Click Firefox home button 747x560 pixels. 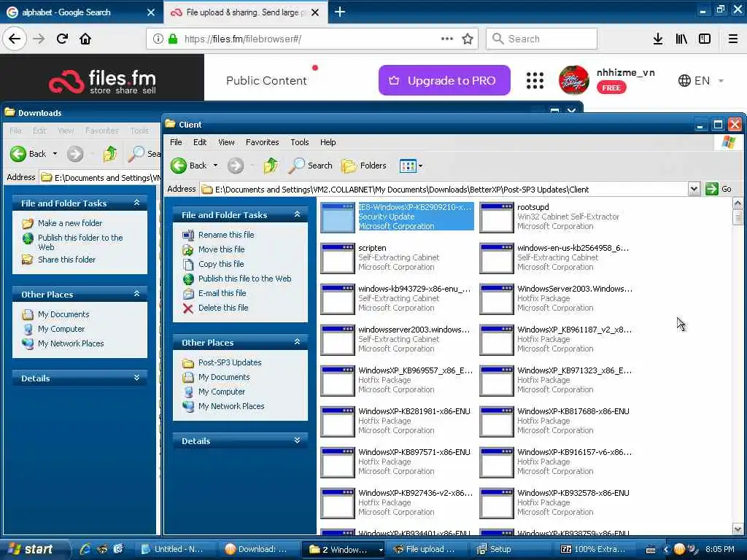[x=85, y=39]
